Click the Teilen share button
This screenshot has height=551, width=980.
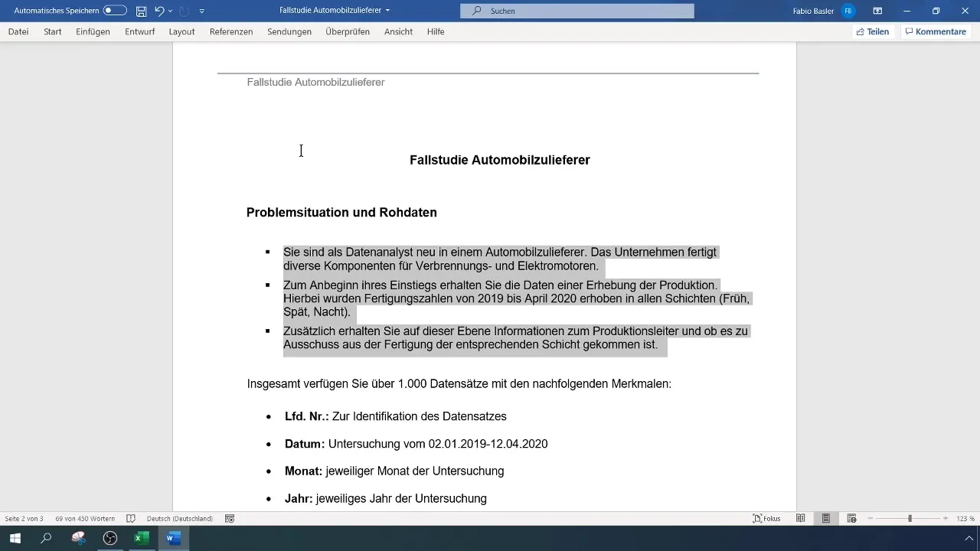(x=872, y=31)
